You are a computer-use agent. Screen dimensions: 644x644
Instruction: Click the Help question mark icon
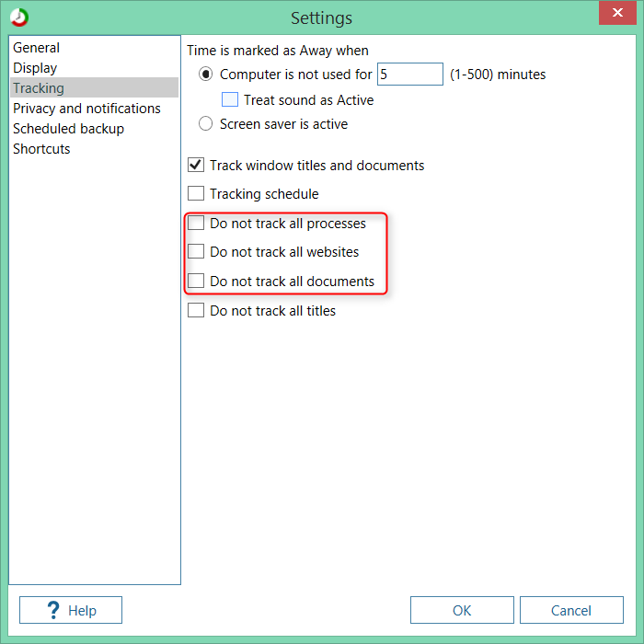coord(53,610)
